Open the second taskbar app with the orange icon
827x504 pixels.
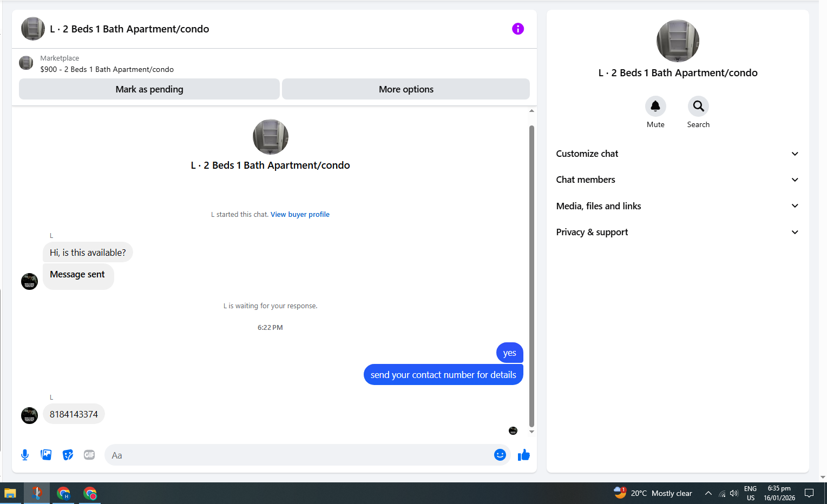[x=37, y=493]
